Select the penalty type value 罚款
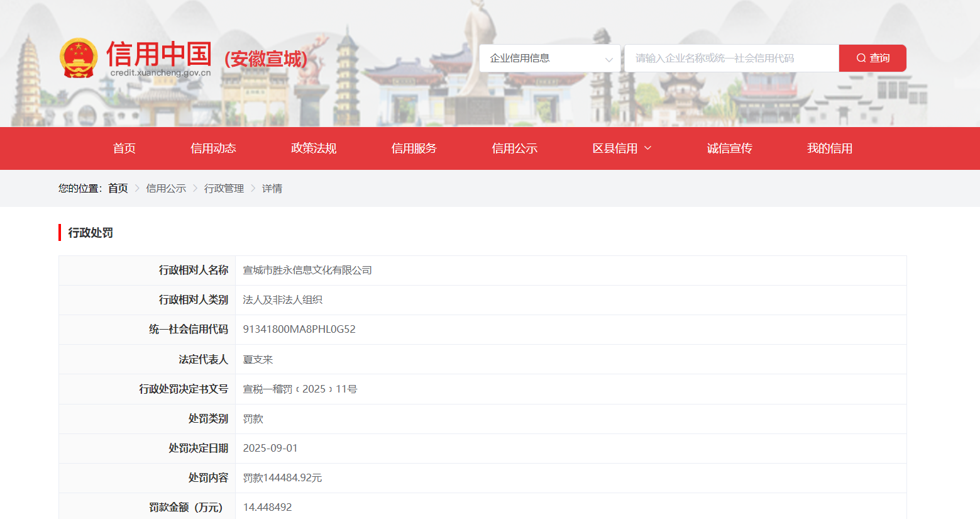This screenshot has height=519, width=980. click(x=253, y=419)
